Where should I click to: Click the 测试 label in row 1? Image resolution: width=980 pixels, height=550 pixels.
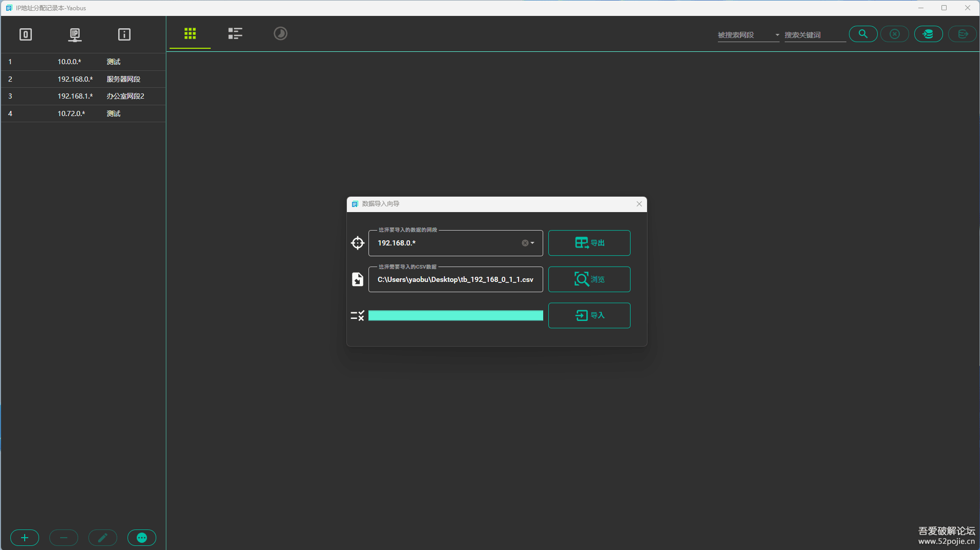pyautogui.click(x=114, y=62)
